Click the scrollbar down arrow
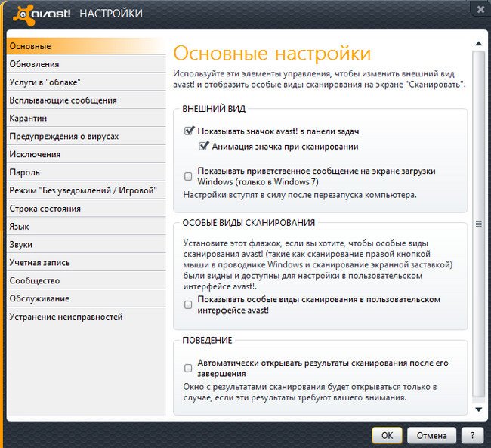The width and height of the screenshot is (491, 448). tap(478, 409)
